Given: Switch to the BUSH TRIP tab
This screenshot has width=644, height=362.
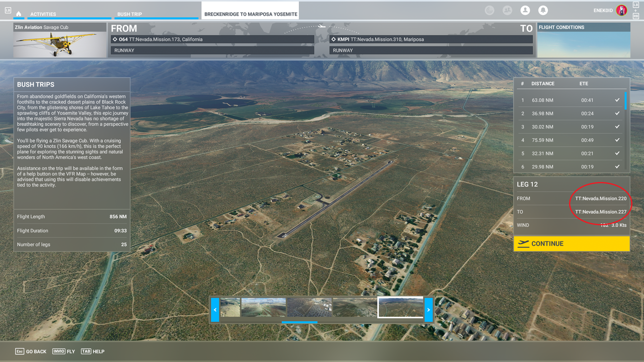Looking at the screenshot, I should click(130, 14).
